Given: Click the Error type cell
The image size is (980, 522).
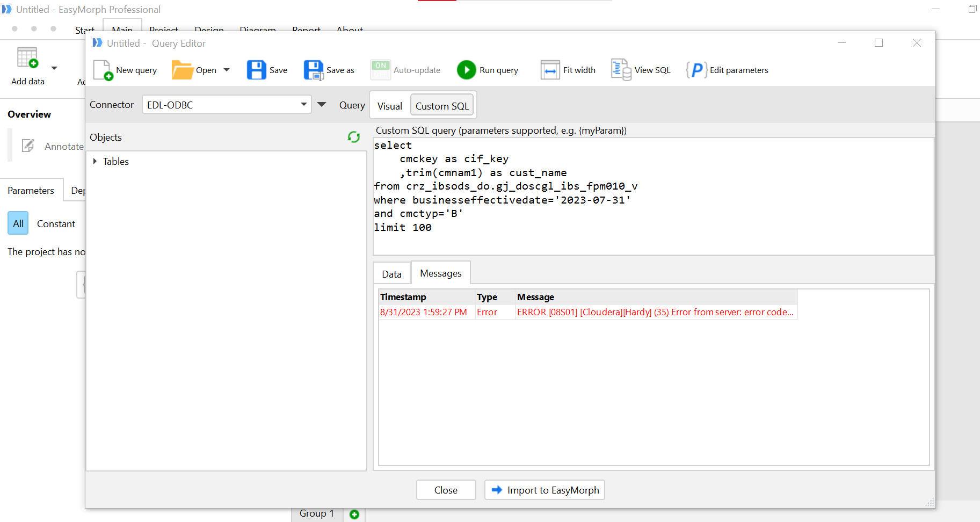Looking at the screenshot, I should coord(495,312).
